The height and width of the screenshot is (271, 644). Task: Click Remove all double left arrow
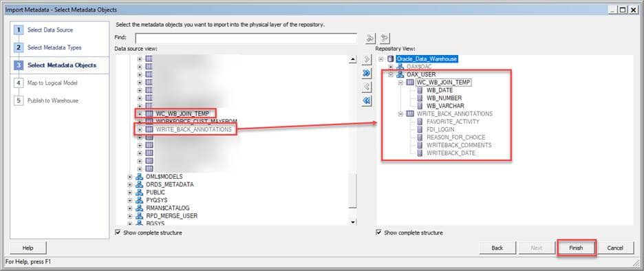pos(367,100)
